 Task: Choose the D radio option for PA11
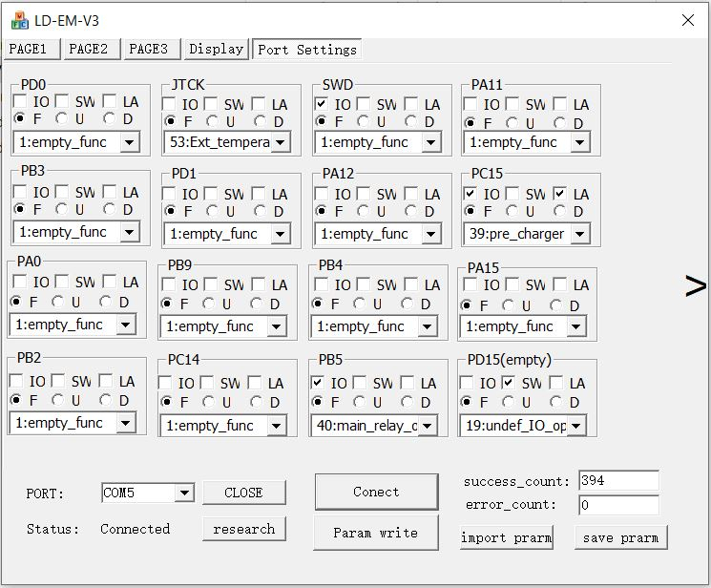(559, 123)
